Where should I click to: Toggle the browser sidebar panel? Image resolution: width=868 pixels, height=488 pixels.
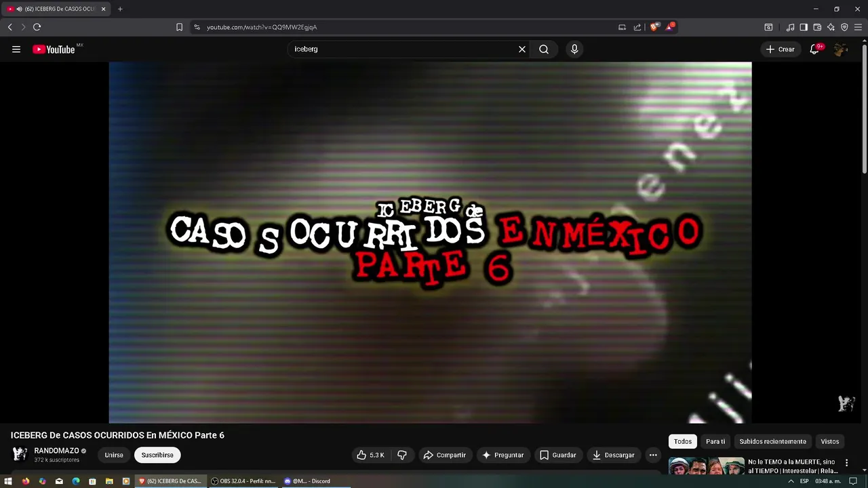tap(804, 27)
